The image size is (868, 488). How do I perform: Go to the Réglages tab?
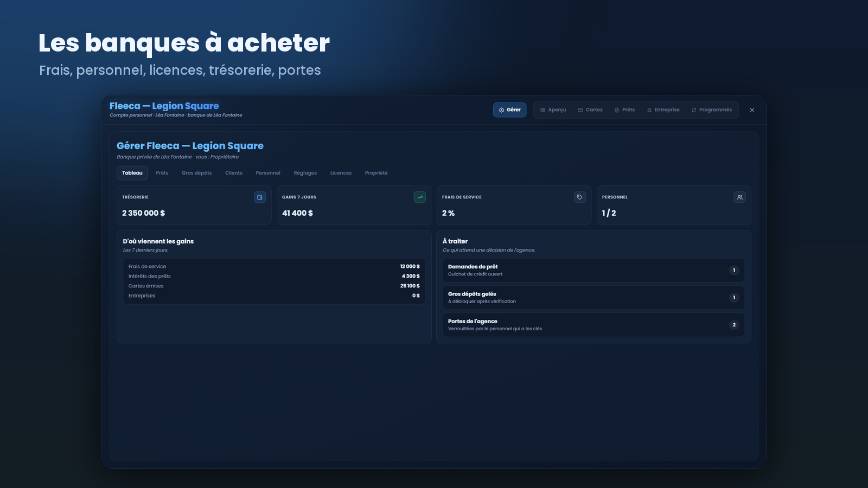point(305,173)
